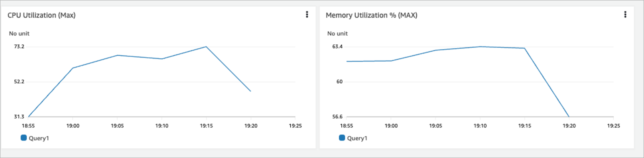
Task: Click CPU line data point at 19:05
Action: tap(117, 55)
